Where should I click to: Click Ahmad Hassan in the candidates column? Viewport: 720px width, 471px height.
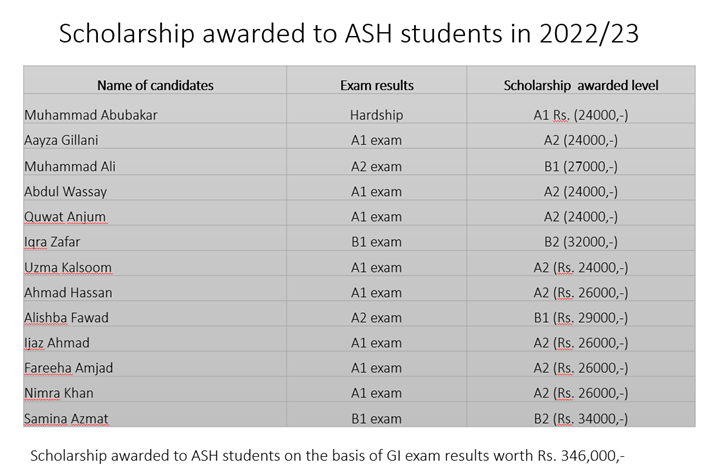pos(68,293)
